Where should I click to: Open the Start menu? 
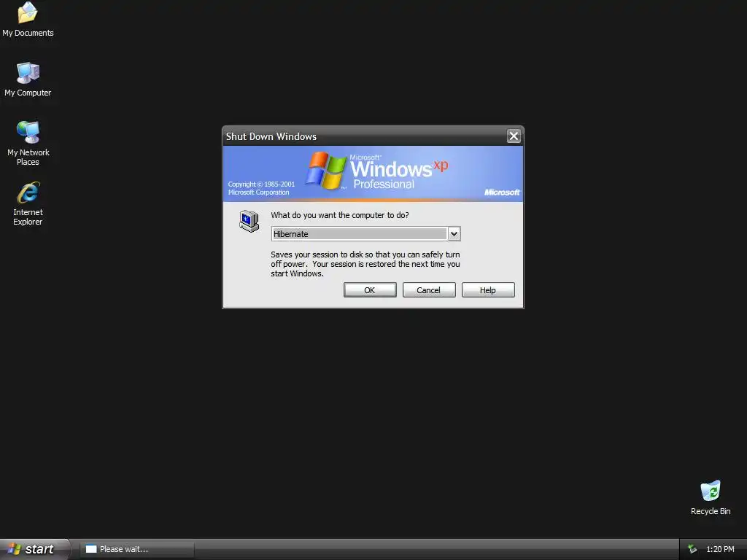pos(35,549)
